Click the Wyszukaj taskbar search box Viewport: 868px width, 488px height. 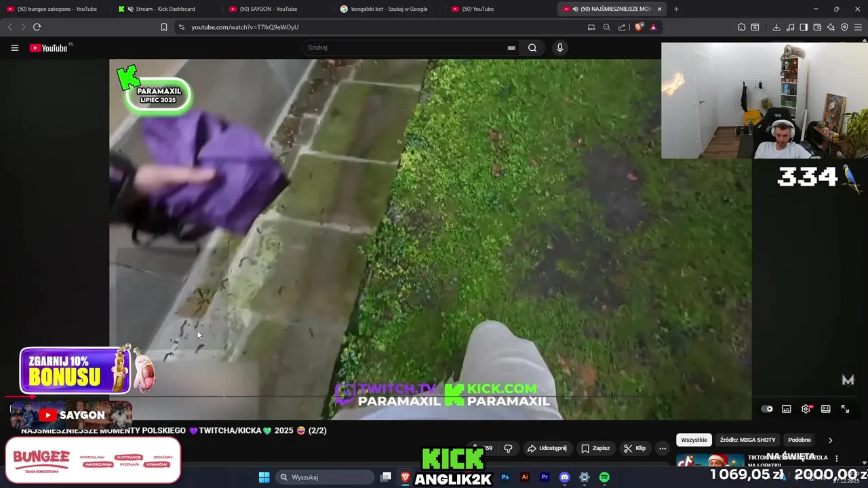coord(325,477)
